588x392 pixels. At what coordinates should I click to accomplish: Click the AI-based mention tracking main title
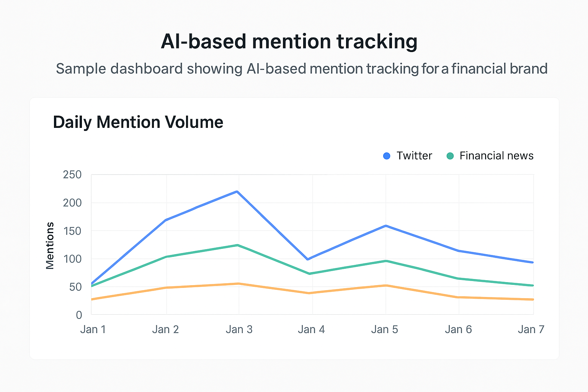tap(289, 41)
